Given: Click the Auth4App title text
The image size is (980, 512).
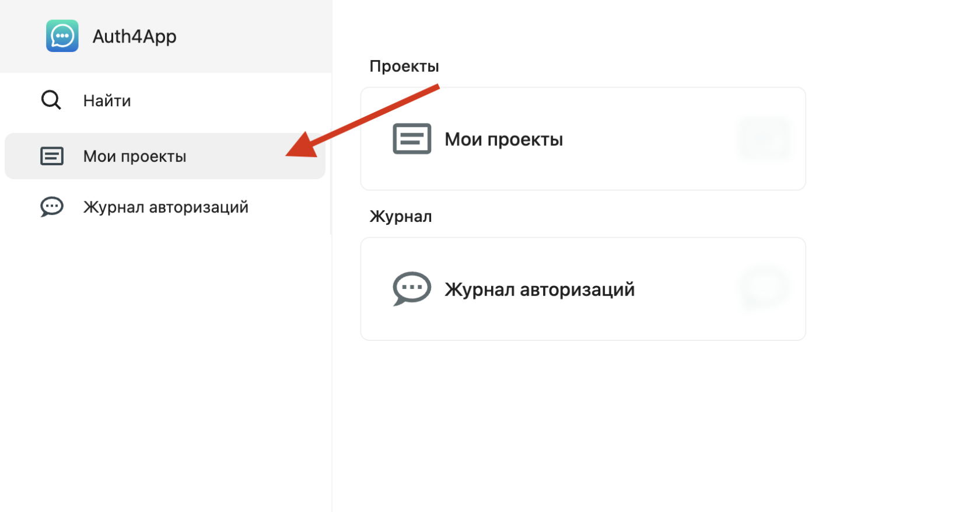Looking at the screenshot, I should [135, 36].
